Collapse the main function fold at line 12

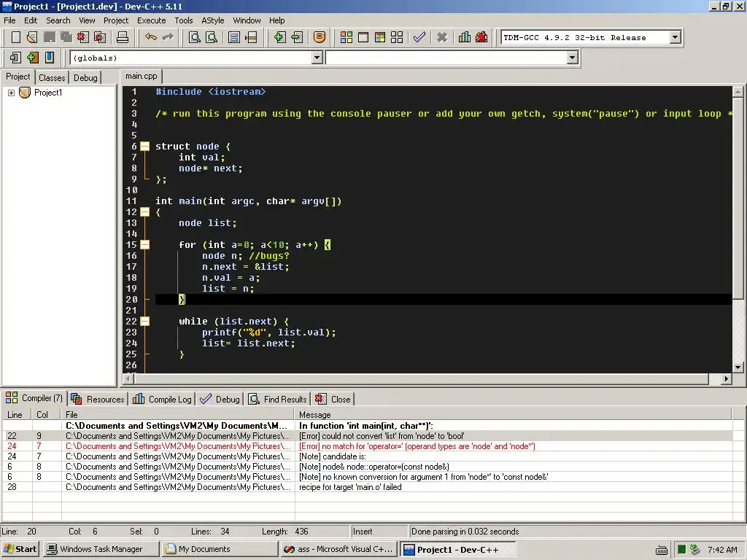coord(145,212)
